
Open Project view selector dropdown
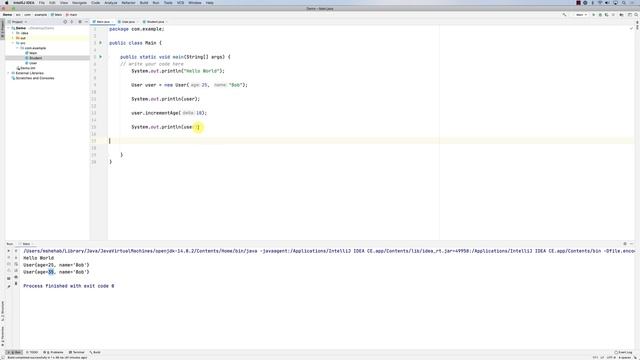18,22
